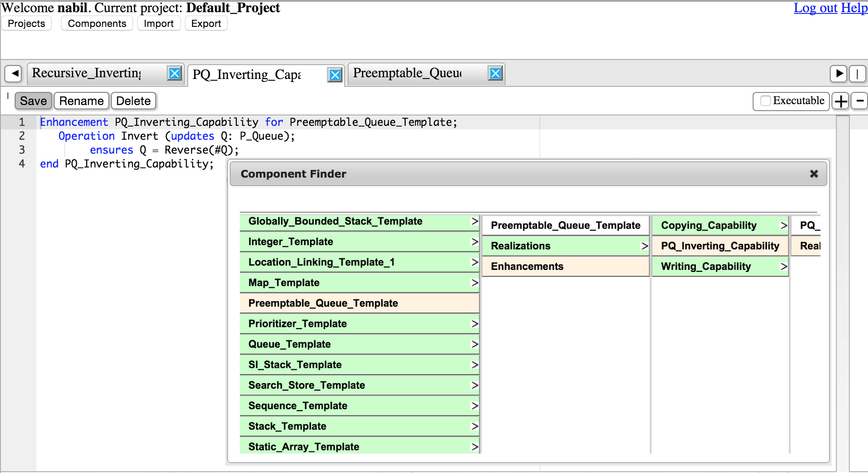
Task: Close the Preemptable_Queue tab
Action: click(495, 73)
